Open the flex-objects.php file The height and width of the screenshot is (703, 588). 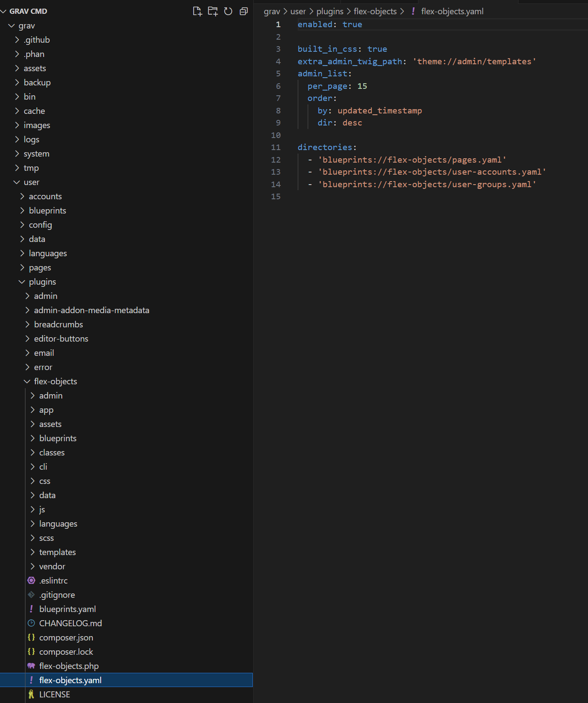click(x=69, y=666)
